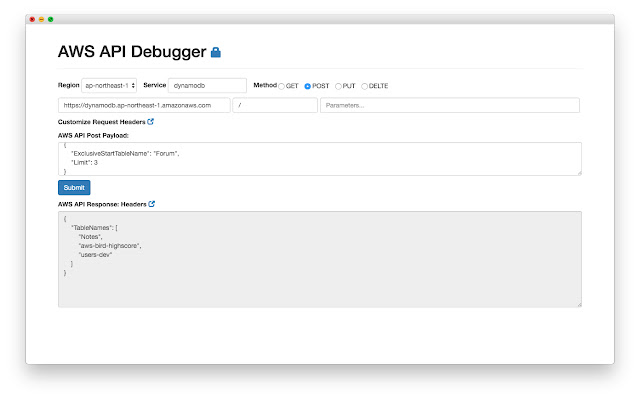Click the endpoint URL input field
This screenshot has height=400, width=640.
point(144,105)
